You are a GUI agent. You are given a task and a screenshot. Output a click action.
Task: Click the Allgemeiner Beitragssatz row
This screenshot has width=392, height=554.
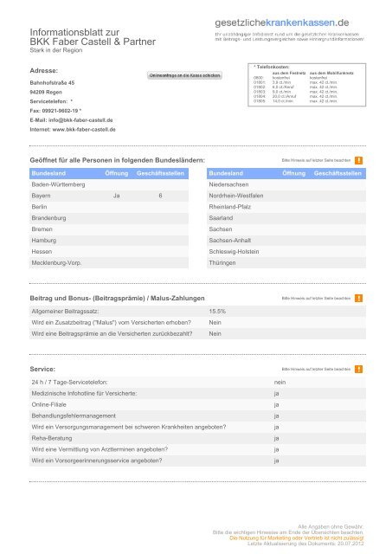[198, 312]
